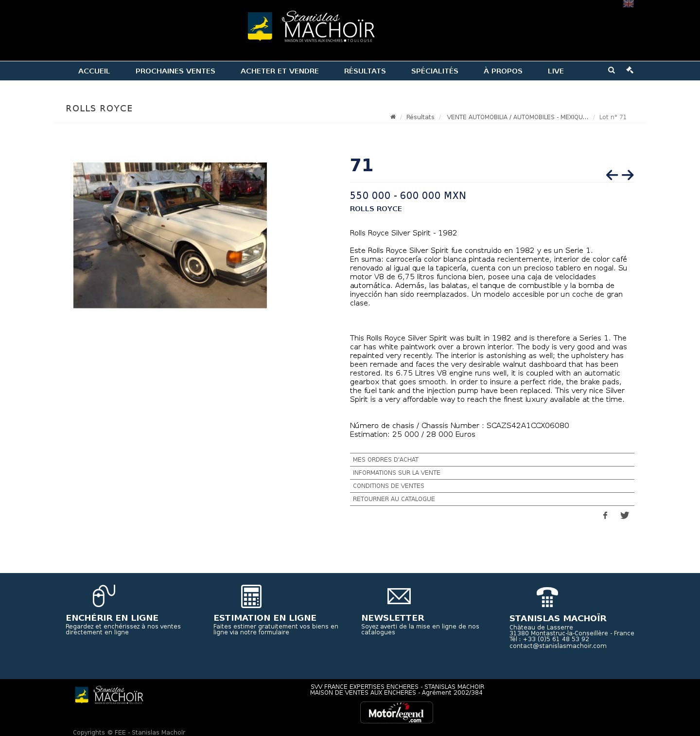Open the Résultats menu
Image resolution: width=700 pixels, height=736 pixels.
click(x=365, y=71)
